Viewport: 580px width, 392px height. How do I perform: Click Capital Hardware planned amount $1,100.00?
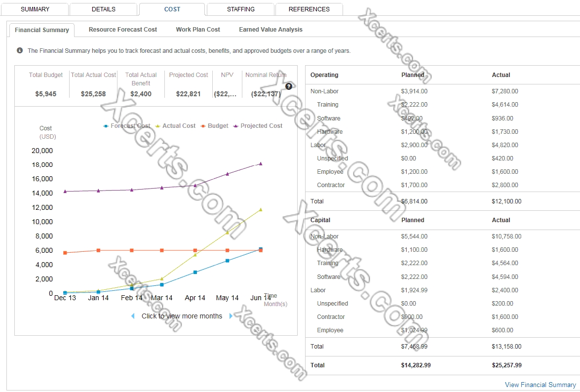click(414, 250)
